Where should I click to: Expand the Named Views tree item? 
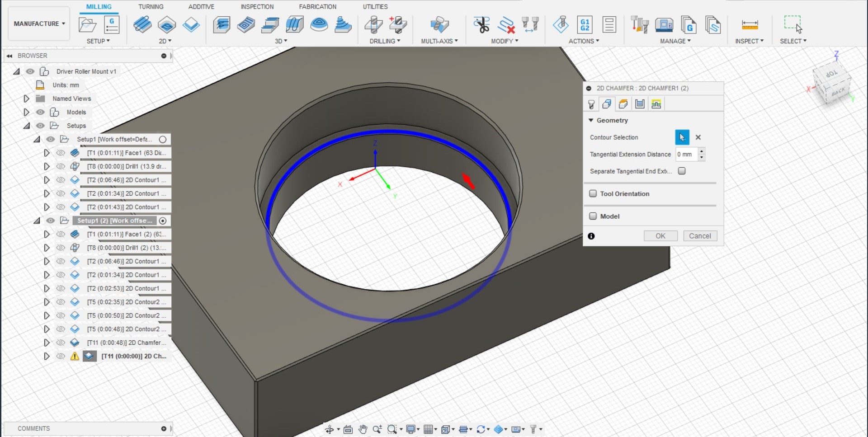[26, 99]
